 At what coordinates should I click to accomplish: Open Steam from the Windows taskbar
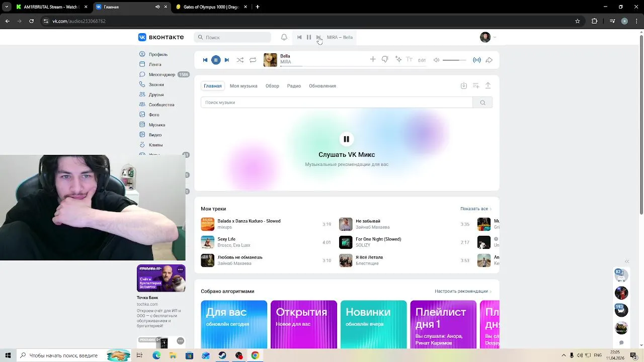[x=222, y=355]
